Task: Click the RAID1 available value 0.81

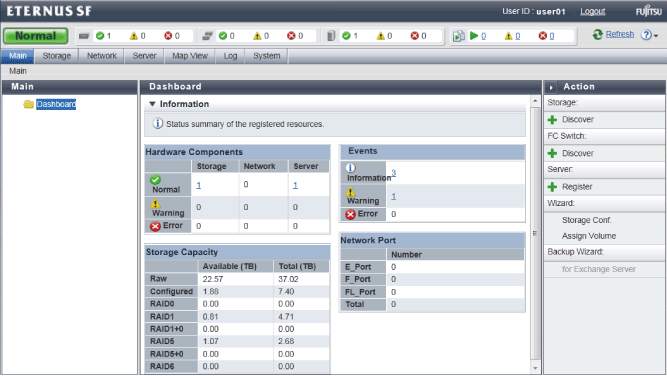Action: 211,316
